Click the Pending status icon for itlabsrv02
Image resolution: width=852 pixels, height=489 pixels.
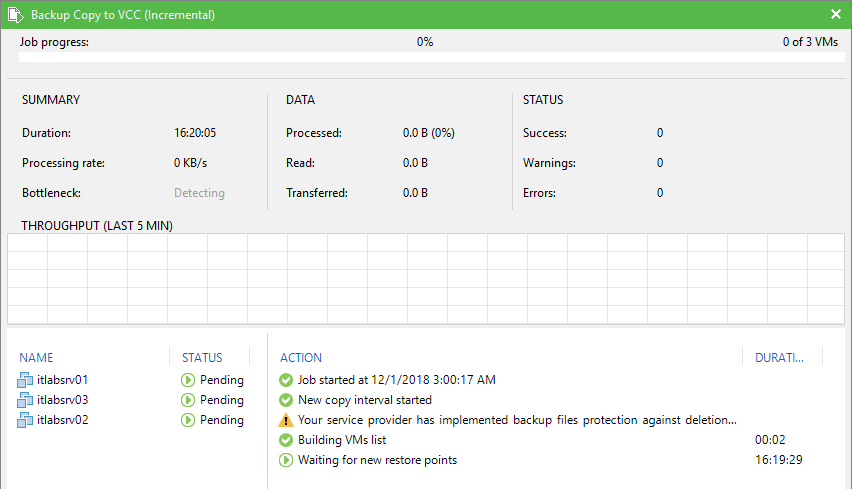188,420
